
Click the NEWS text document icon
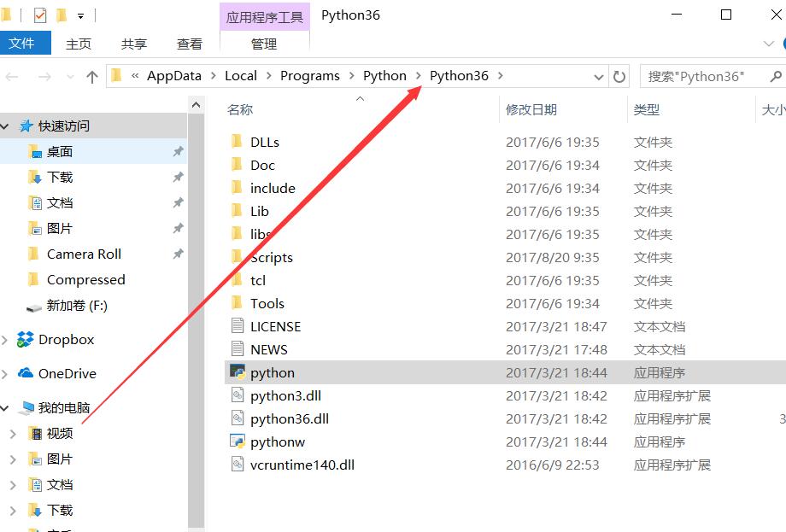coord(238,348)
